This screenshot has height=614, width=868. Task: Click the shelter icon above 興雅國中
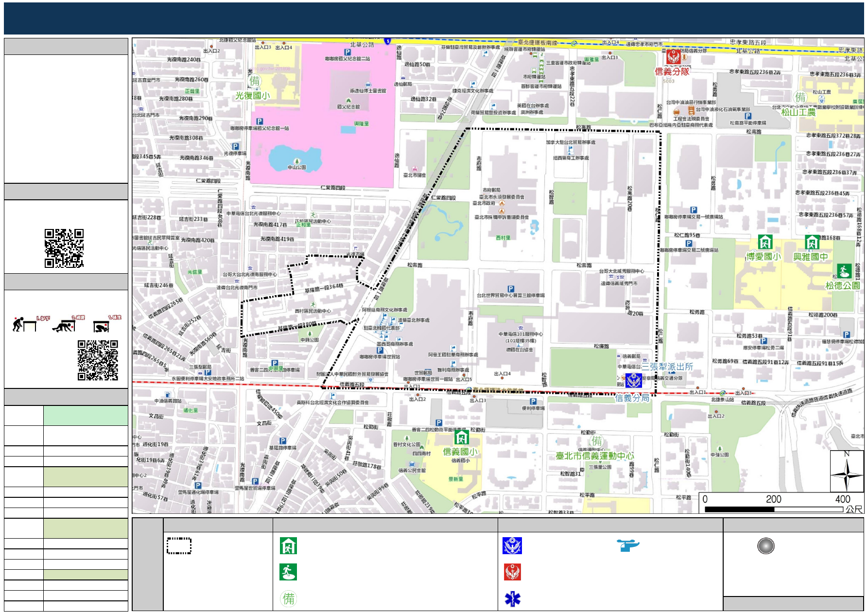point(812,242)
